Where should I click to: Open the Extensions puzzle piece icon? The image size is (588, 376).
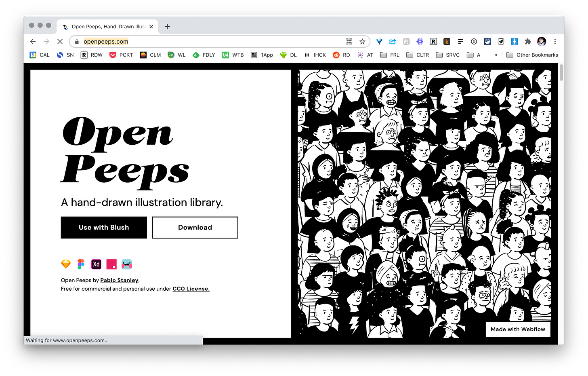click(x=528, y=41)
